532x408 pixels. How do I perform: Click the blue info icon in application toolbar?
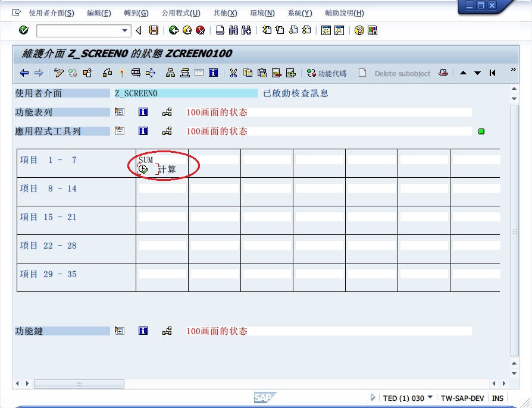coord(214,73)
